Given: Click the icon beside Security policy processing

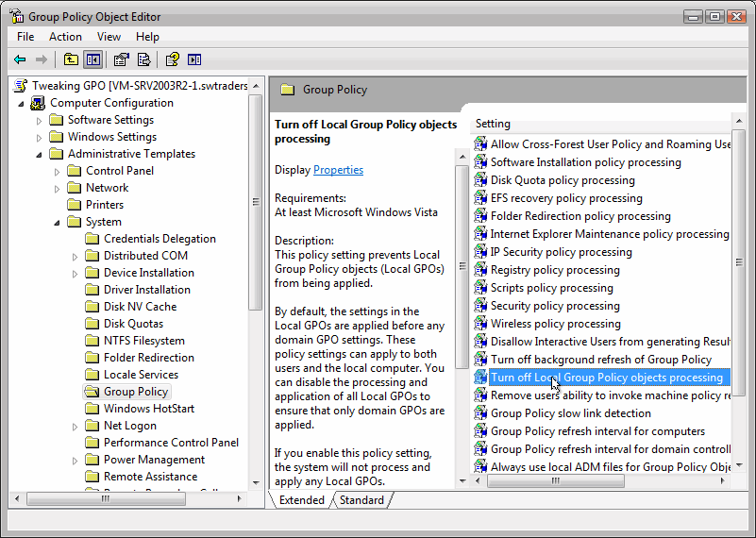Looking at the screenshot, I should [x=480, y=306].
